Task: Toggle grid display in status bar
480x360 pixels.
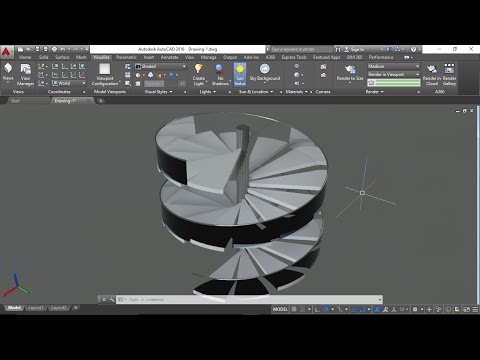Action: click(294, 309)
